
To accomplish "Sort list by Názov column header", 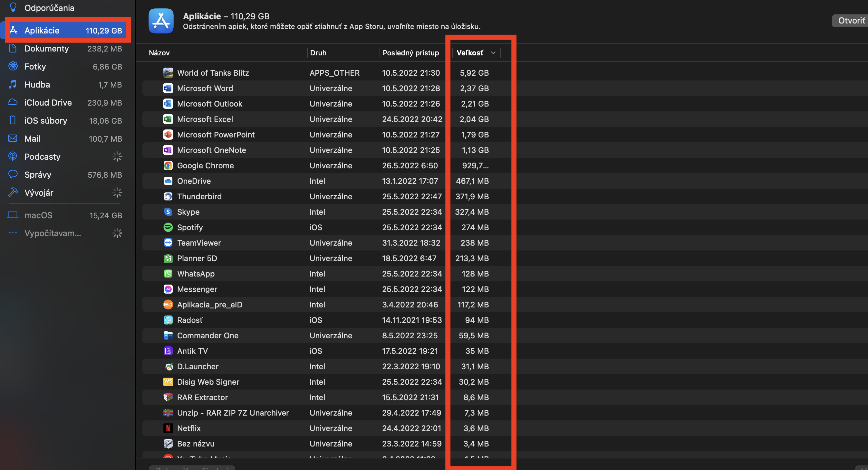I will tap(159, 53).
